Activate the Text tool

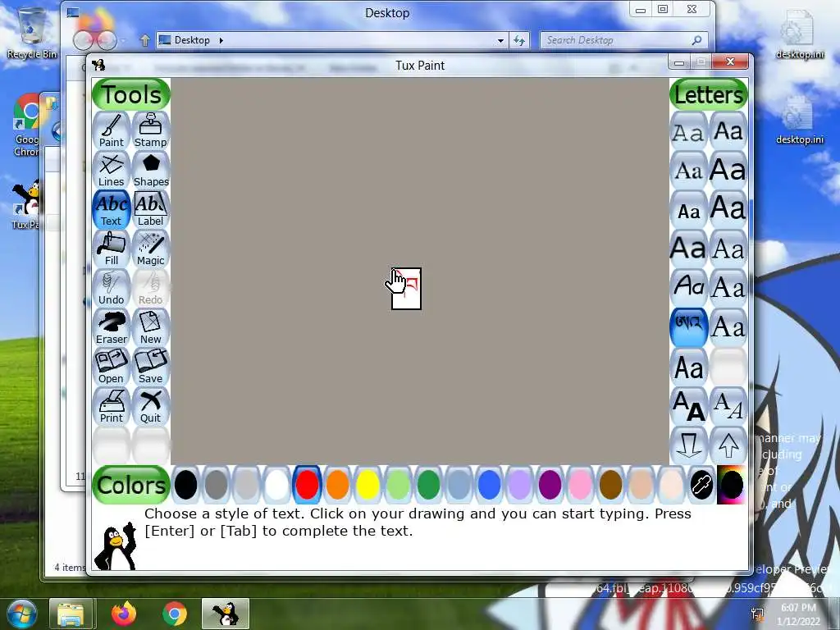coord(112,209)
